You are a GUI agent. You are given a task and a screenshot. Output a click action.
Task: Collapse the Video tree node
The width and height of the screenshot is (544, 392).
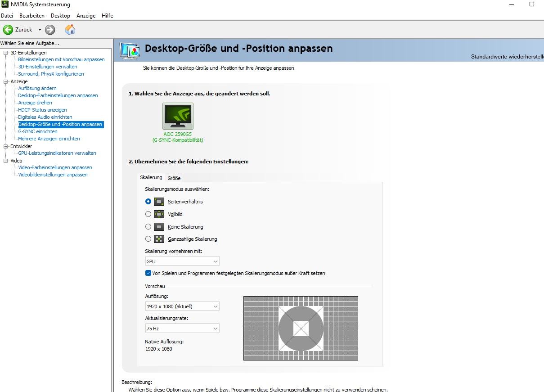point(6,161)
